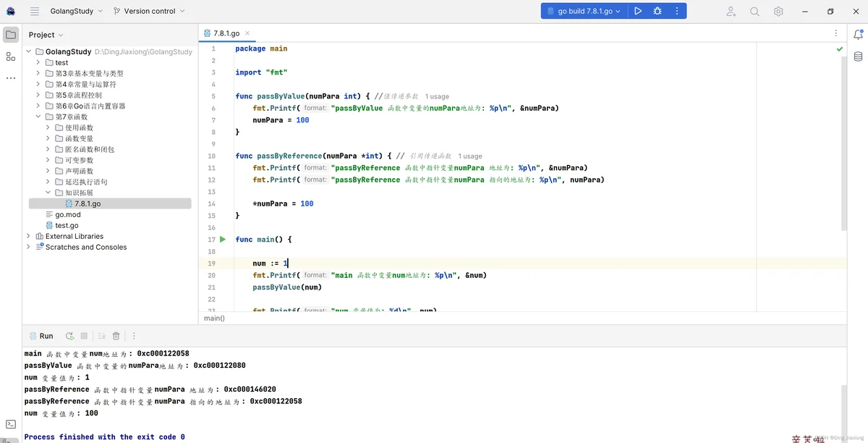Image resolution: width=868 pixels, height=443 pixels.
Task: Expand the 可变参数 folder
Action: coord(48,160)
